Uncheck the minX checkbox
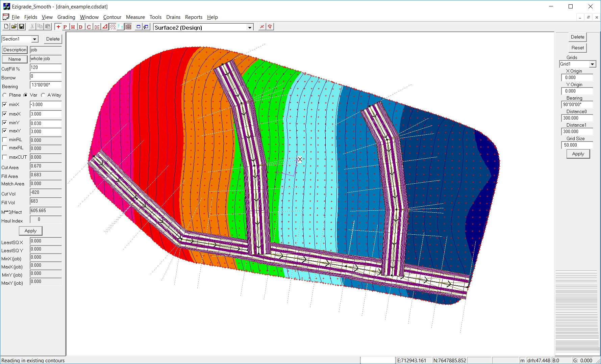This screenshot has height=364, width=601. pos(5,105)
